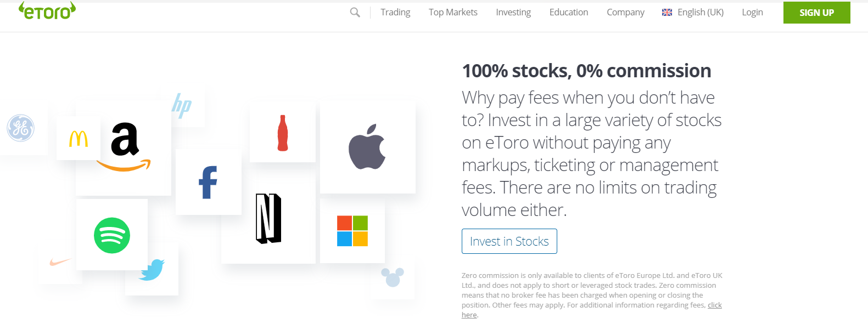
Task: Click the Netflix logo tile
Action: coord(268,218)
